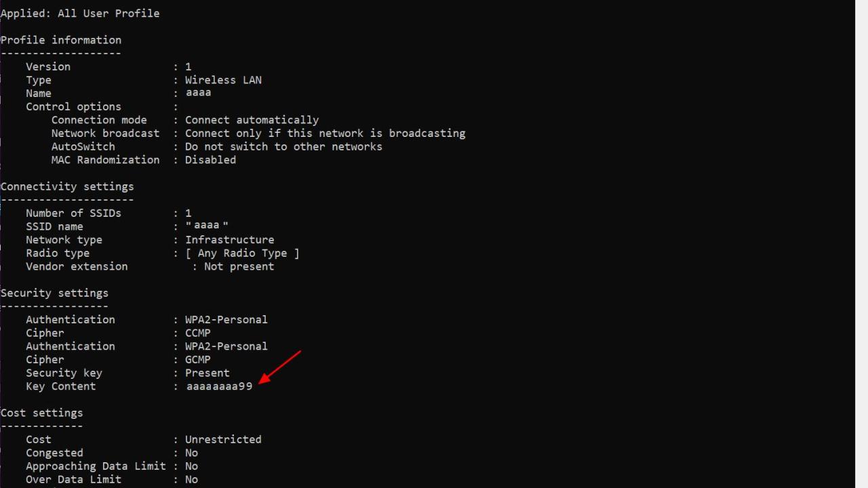Click the Any Radio Type value
The width and height of the screenshot is (868, 488).
(x=242, y=253)
